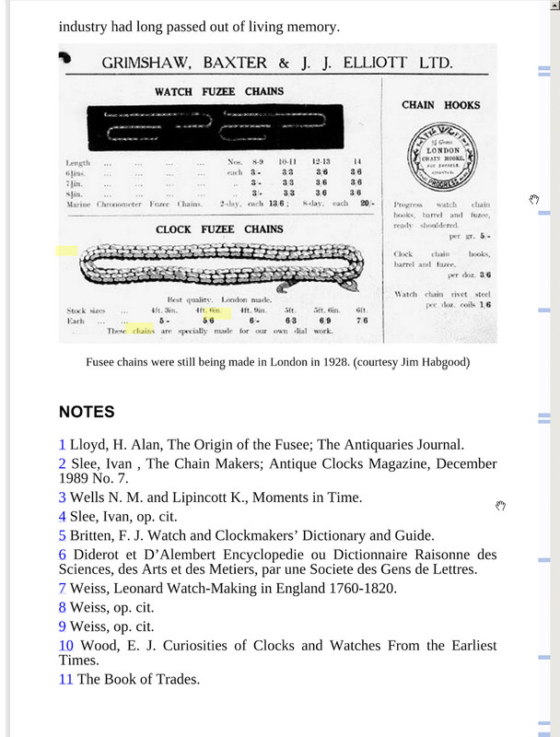The width and height of the screenshot is (560, 737).
Task: Click 'CLOCK FUZEE CHAINS' heading in image
Action: [x=219, y=229]
